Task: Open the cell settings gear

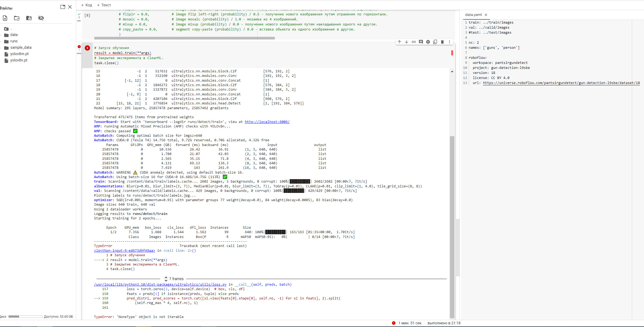Action: (428, 42)
